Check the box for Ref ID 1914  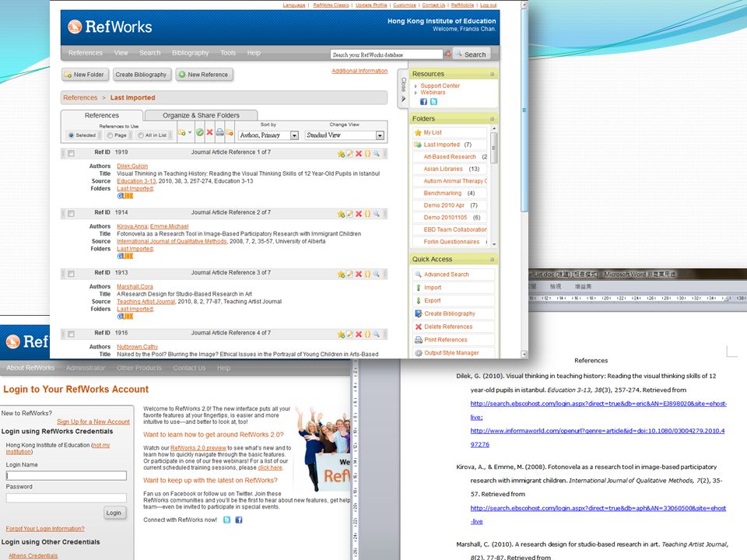tap(71, 214)
